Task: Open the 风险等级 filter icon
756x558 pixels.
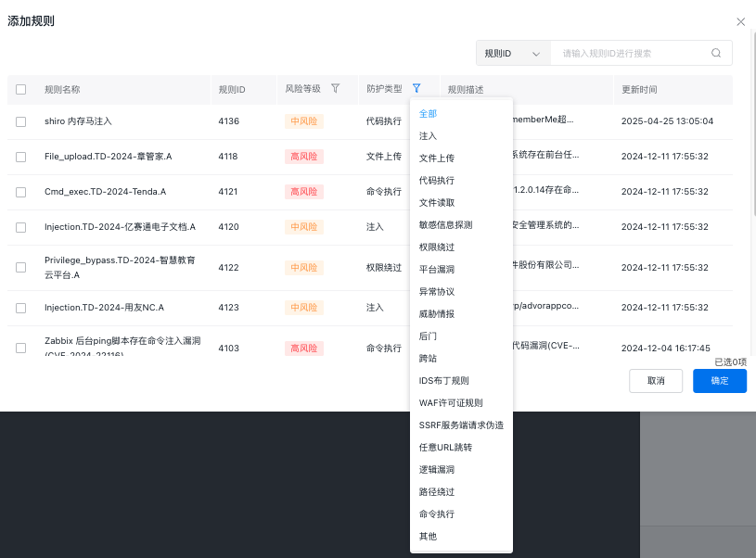Action: click(335, 88)
